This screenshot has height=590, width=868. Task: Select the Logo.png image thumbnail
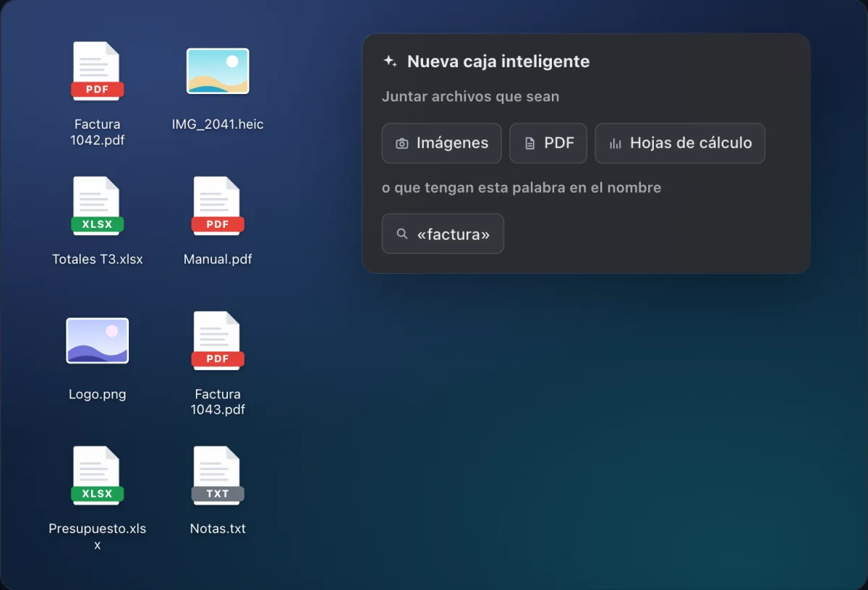pyautogui.click(x=98, y=341)
